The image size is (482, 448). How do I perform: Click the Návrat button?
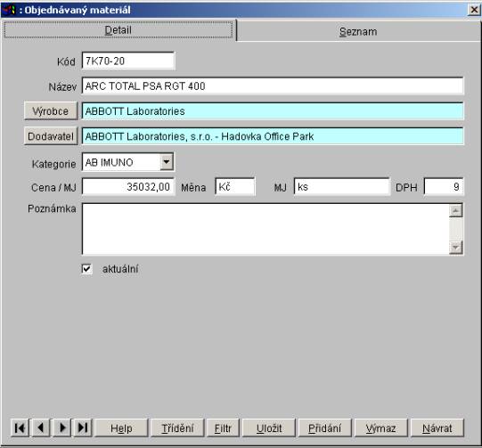(437, 428)
